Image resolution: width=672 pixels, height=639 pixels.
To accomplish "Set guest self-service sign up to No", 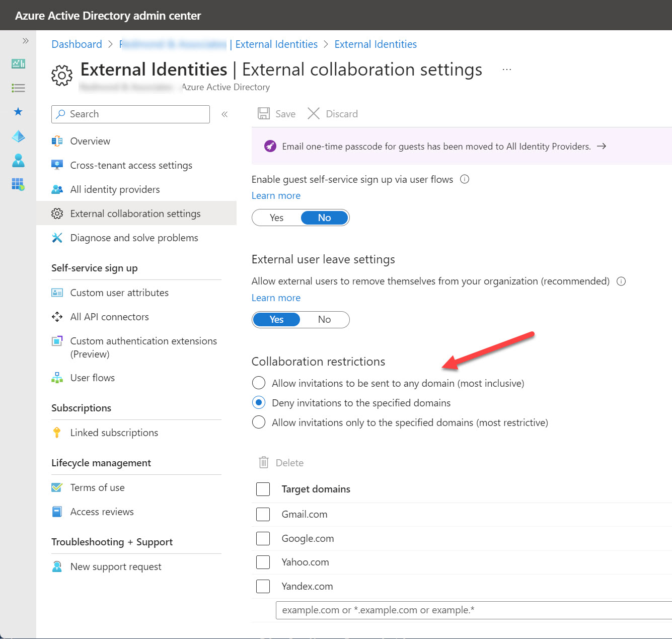I will click(325, 218).
